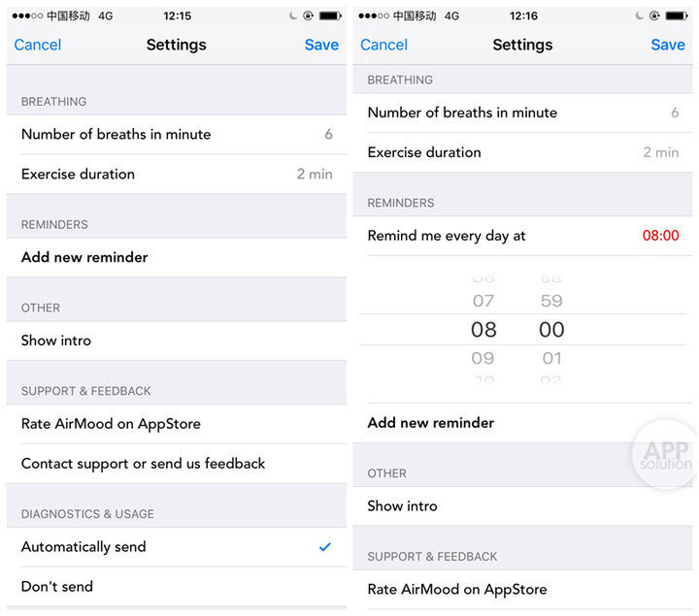Open Exercise duration showing 2 min on the 12:15 screen
Screen dimensions: 699x616
(177, 175)
